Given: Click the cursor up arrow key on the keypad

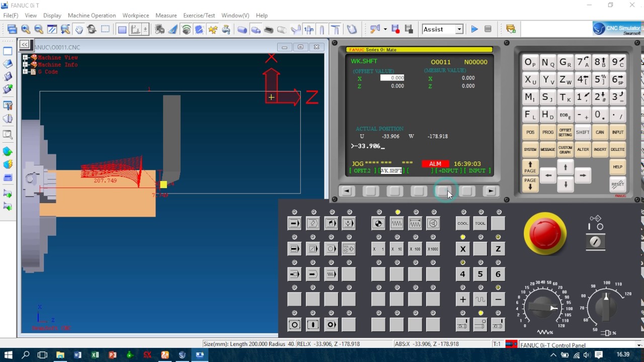Looking at the screenshot, I should point(565,167).
